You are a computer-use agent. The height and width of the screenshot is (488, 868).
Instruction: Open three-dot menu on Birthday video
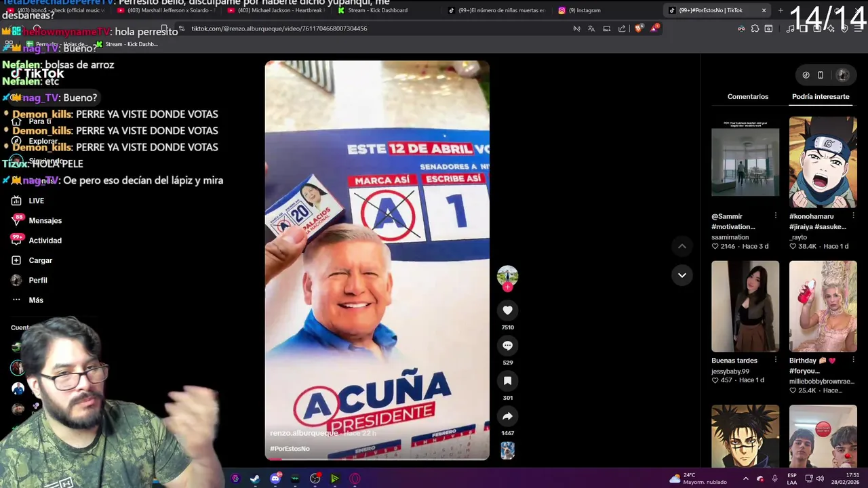coord(853,360)
